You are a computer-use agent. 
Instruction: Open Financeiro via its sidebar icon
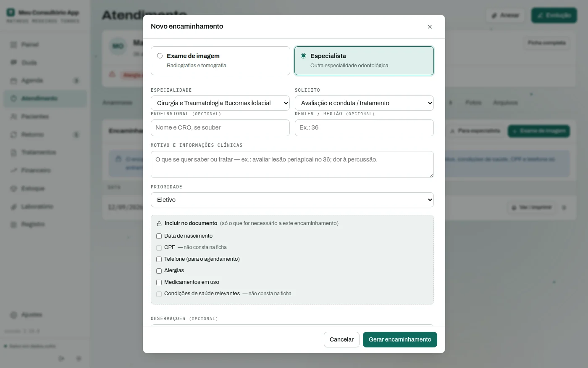coord(13,170)
